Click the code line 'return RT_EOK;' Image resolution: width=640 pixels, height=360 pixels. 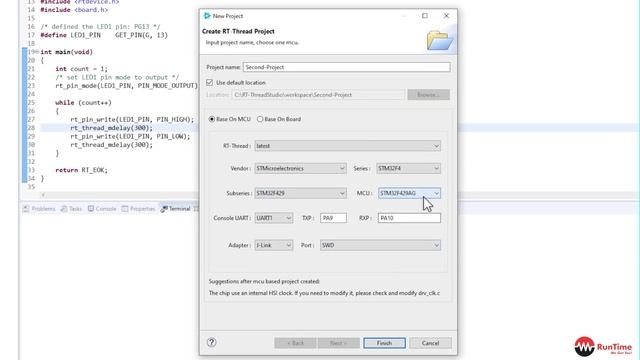82,170
